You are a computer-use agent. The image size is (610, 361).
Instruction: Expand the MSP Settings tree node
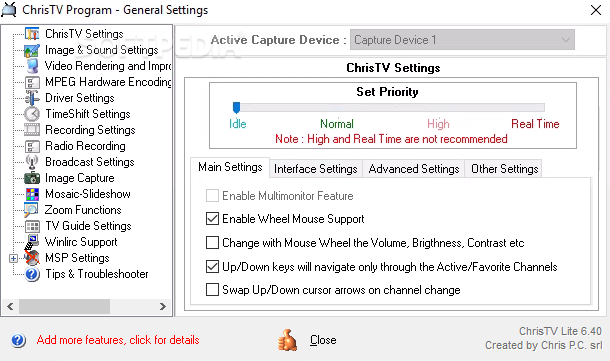point(13,258)
